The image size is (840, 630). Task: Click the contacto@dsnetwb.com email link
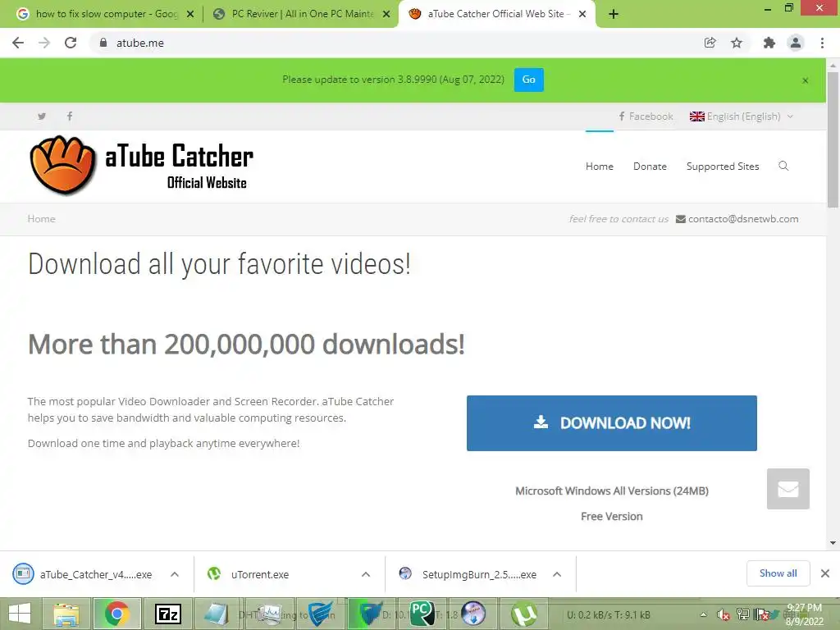743,218
